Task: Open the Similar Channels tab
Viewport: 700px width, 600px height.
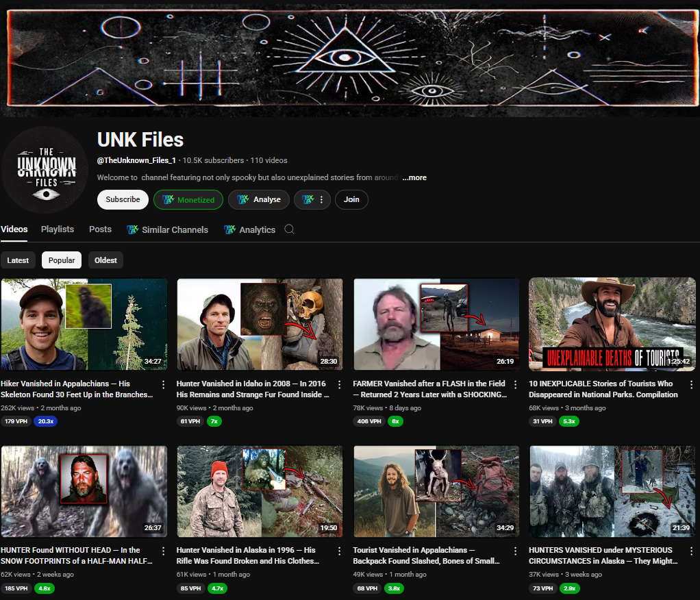Action: (168, 229)
